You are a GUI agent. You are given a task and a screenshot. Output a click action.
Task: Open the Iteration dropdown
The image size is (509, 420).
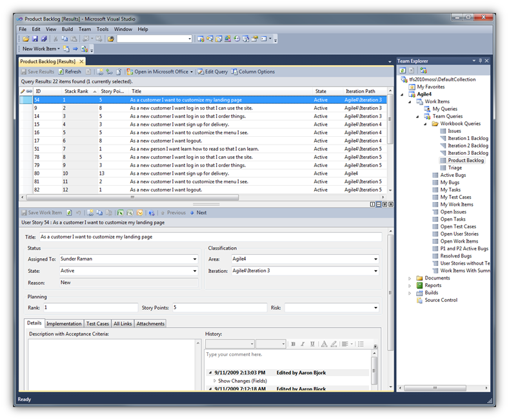coord(375,271)
